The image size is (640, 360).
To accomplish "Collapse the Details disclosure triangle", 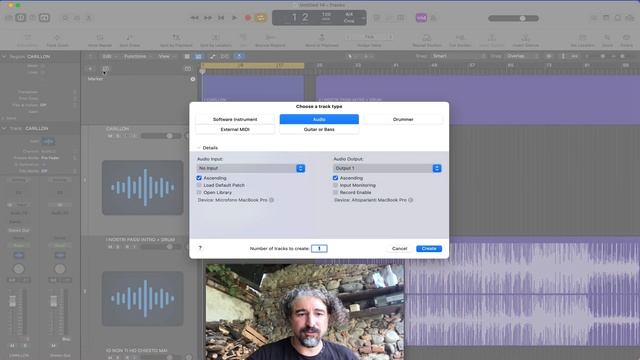I will [199, 148].
